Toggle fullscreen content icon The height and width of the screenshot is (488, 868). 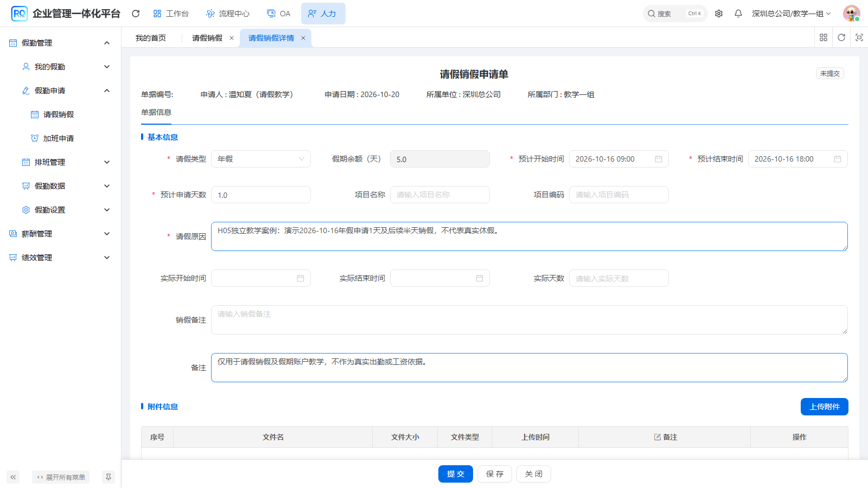[x=859, y=37]
